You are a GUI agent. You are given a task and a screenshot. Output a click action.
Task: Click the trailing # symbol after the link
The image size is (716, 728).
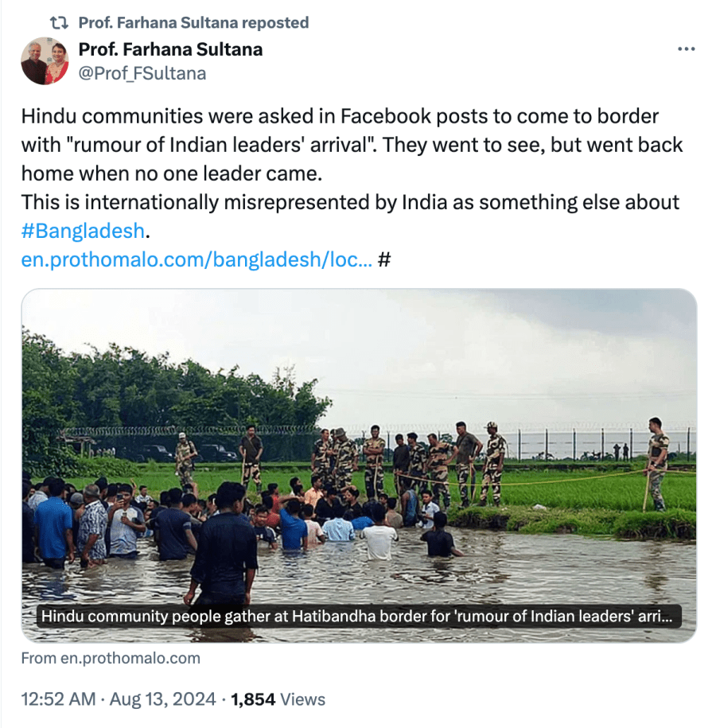point(384,260)
